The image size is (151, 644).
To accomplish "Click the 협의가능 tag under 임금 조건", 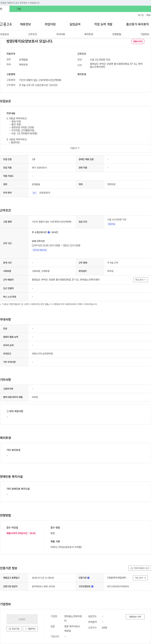I will tap(112, 224).
